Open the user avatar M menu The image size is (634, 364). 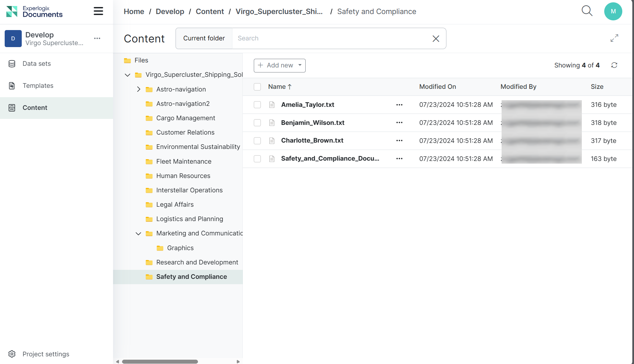coord(613,11)
